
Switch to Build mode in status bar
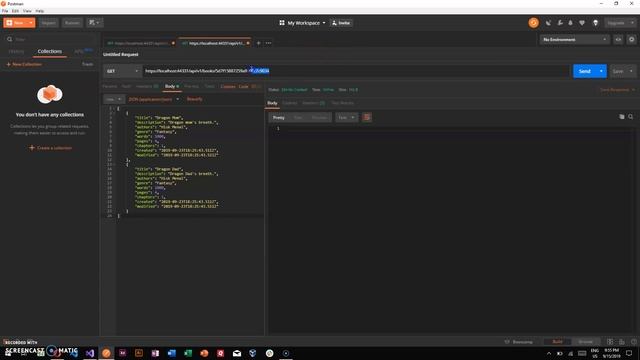[x=557, y=342]
